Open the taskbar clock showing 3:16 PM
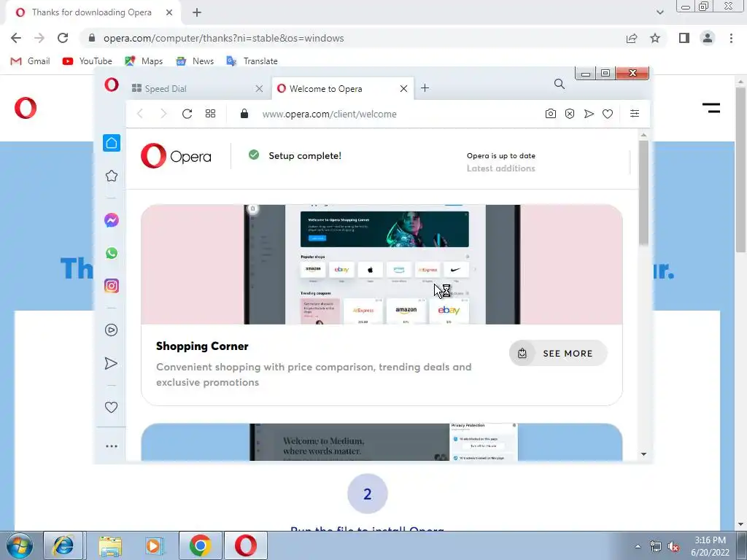747x560 pixels. pyautogui.click(x=710, y=546)
